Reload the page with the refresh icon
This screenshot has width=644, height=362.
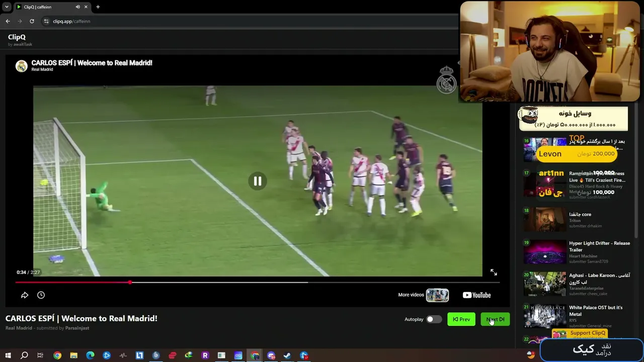[x=32, y=21]
